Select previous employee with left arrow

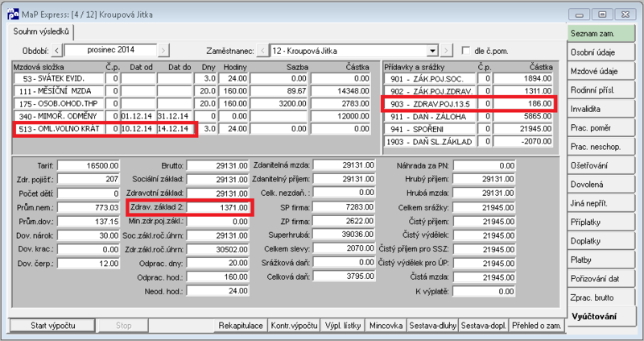click(x=263, y=51)
